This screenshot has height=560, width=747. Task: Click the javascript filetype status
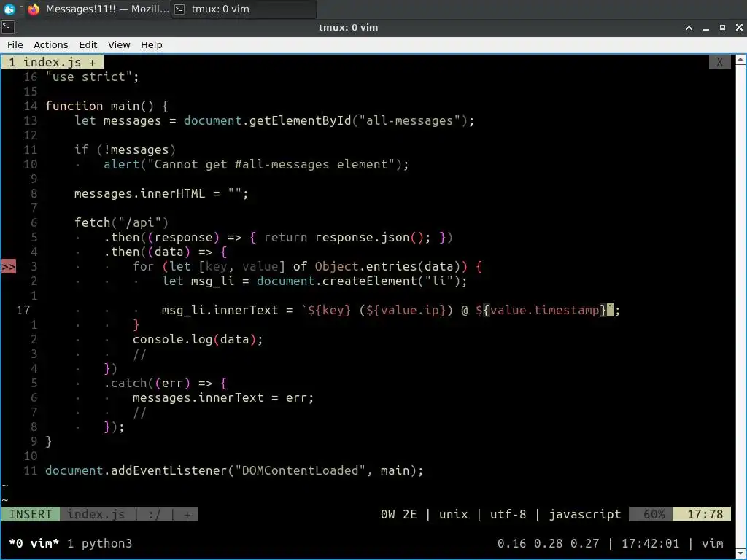[x=585, y=514]
